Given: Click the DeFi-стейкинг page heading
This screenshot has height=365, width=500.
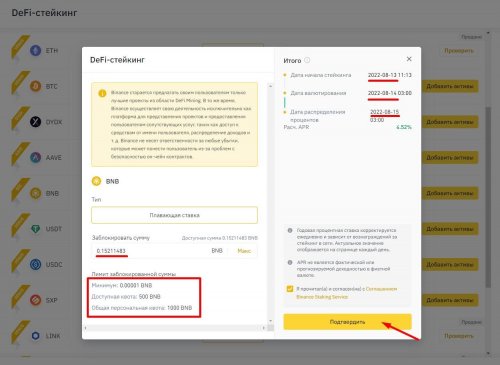Looking at the screenshot, I should 44,13.
